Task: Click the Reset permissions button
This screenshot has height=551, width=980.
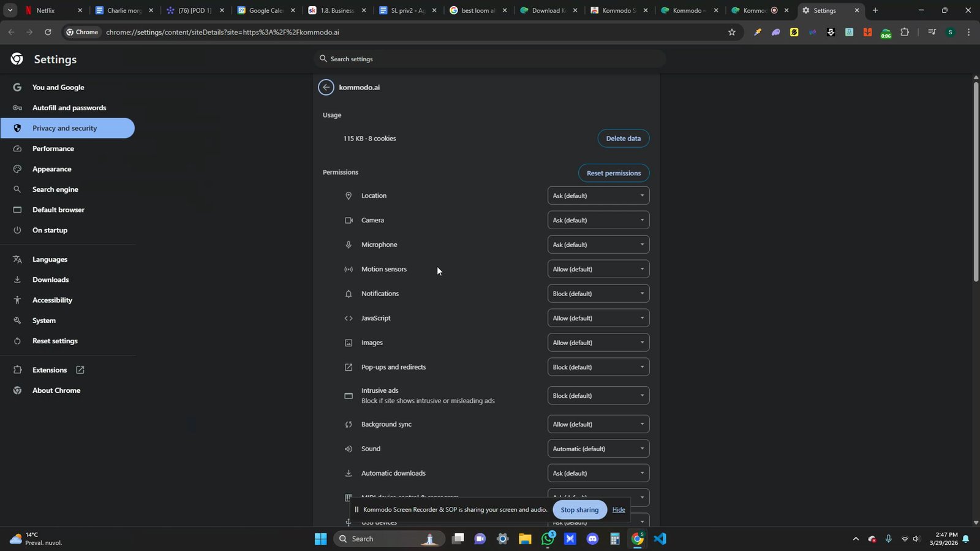Action: [614, 173]
